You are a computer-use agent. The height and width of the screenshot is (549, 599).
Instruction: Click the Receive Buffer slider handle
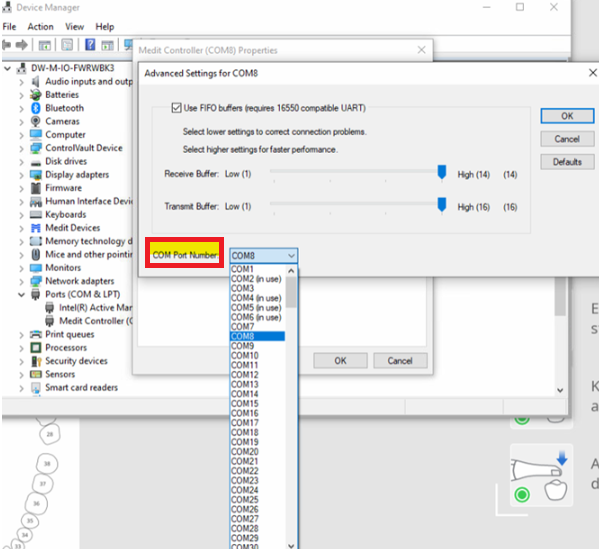coord(442,173)
